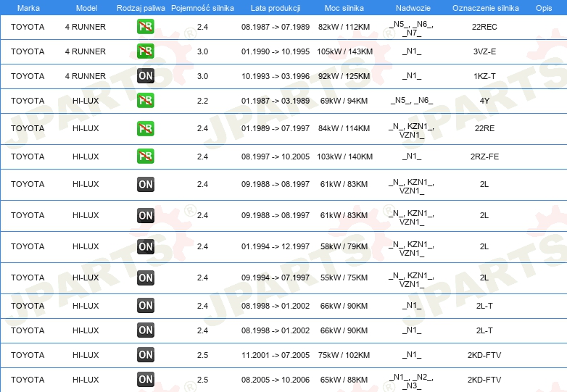Click production years 11.2001 -> 07.2005
The width and height of the screenshot is (567, 392).
276,355
